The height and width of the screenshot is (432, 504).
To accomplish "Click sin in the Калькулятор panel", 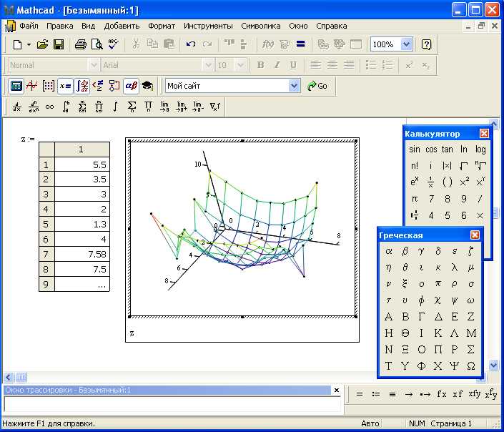I will (415, 149).
